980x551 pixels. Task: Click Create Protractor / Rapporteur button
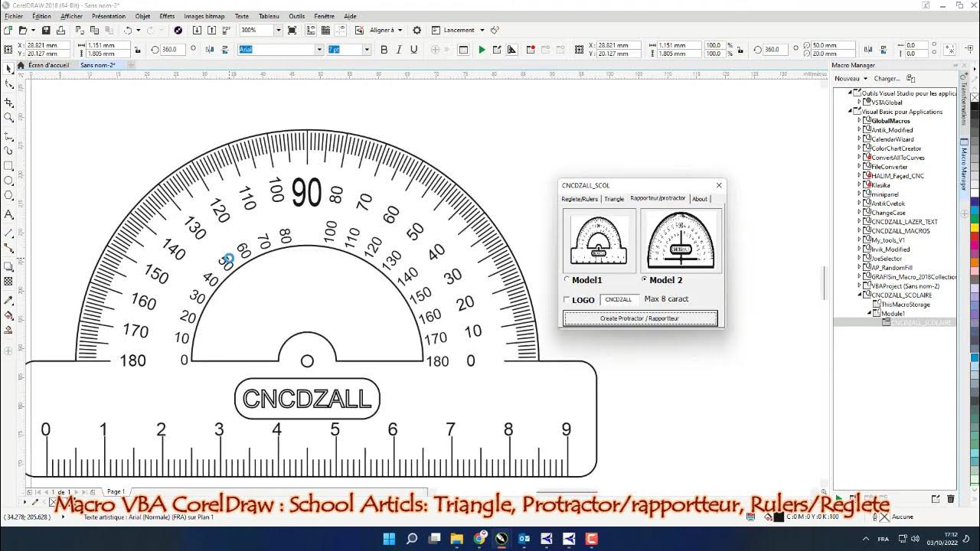coord(640,318)
